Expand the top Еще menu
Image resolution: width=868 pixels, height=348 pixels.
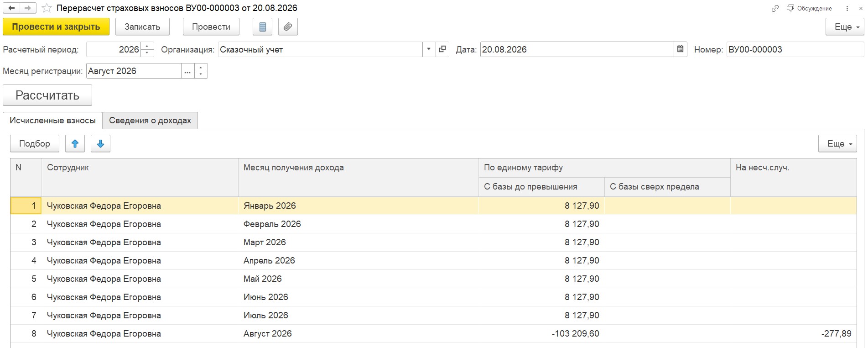pos(845,26)
